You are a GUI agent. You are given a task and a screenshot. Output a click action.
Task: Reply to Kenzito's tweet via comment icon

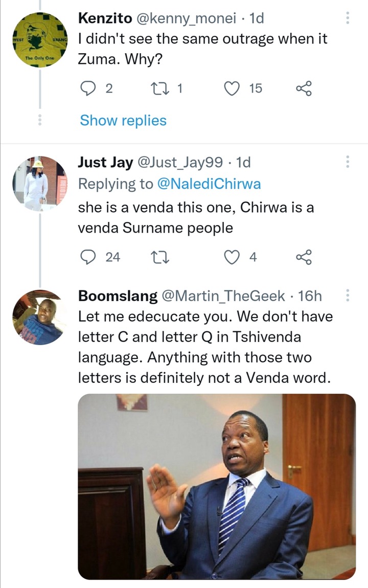point(88,88)
